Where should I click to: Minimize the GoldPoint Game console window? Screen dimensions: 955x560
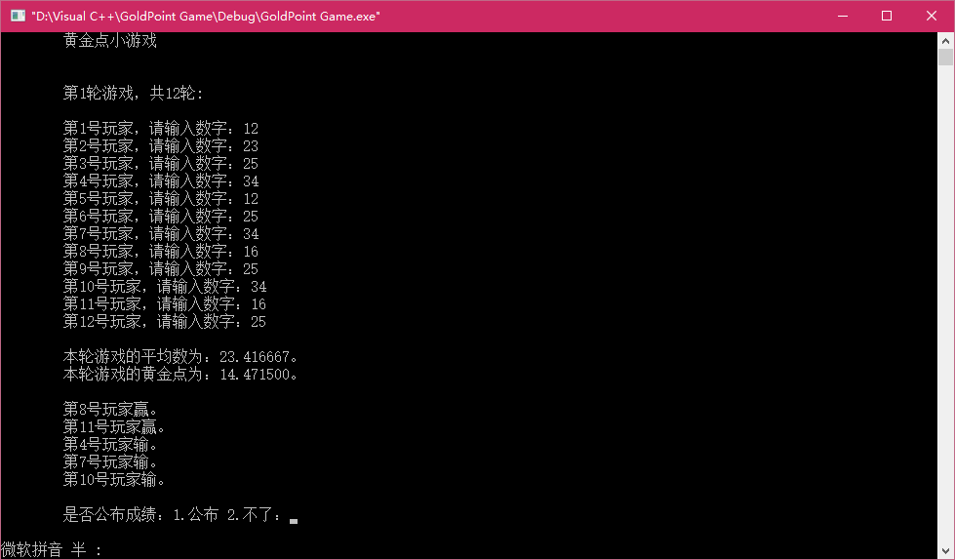pyautogui.click(x=843, y=16)
